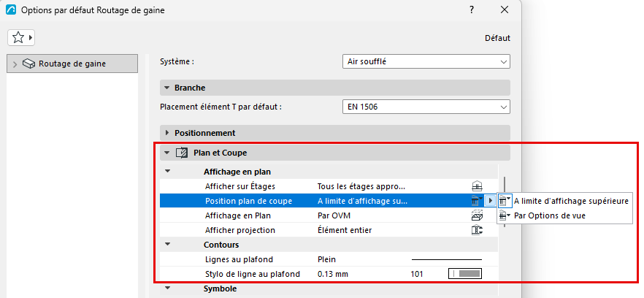The image size is (644, 298).
Task: Click the 'Afficher sur Étages' row label
Action: click(239, 186)
